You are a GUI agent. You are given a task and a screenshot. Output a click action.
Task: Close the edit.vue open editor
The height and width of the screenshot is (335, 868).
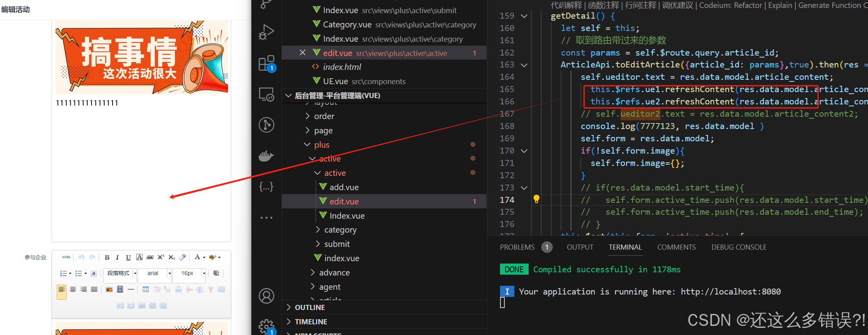[x=303, y=53]
